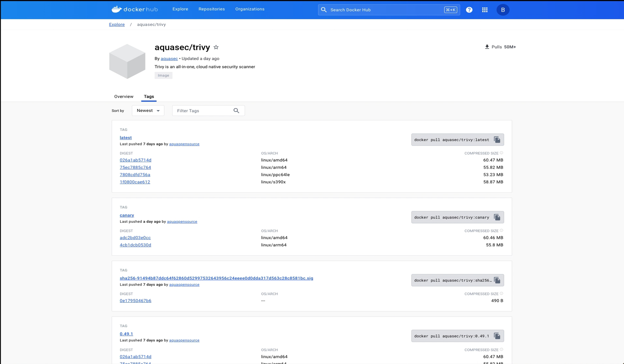Open the Sort by Newest dropdown
This screenshot has width=624, height=364.
148,111
